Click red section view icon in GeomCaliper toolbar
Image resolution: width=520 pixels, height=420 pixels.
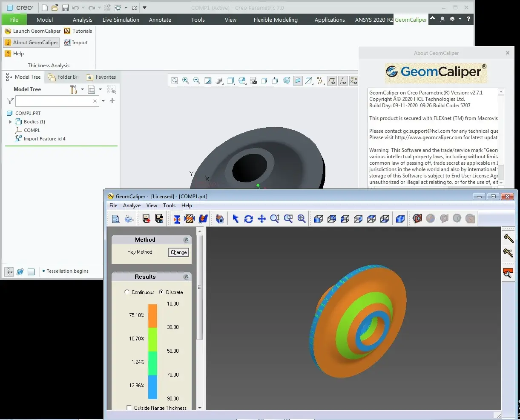417,219
